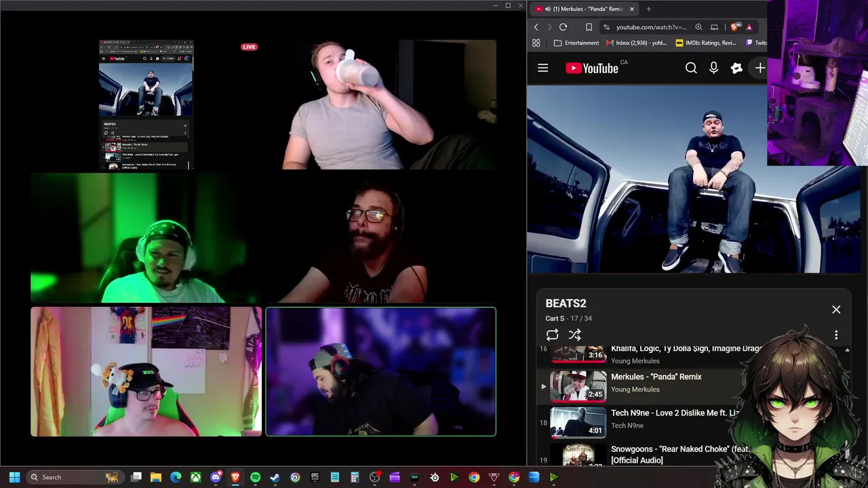Click the Windows taskbar Search box
Viewport: 868px width, 488px height.
click(74, 477)
